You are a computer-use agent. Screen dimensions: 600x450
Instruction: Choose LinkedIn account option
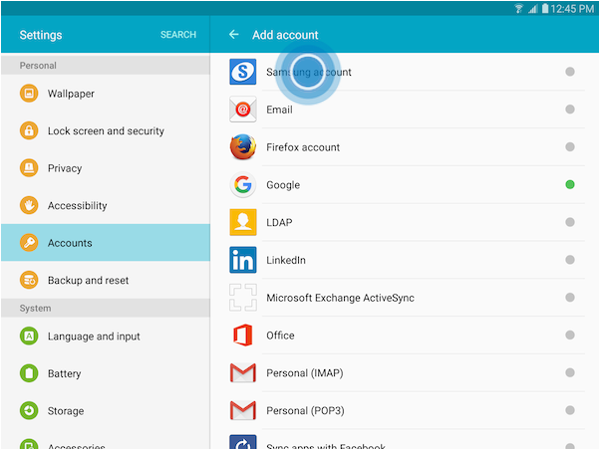(x=405, y=260)
